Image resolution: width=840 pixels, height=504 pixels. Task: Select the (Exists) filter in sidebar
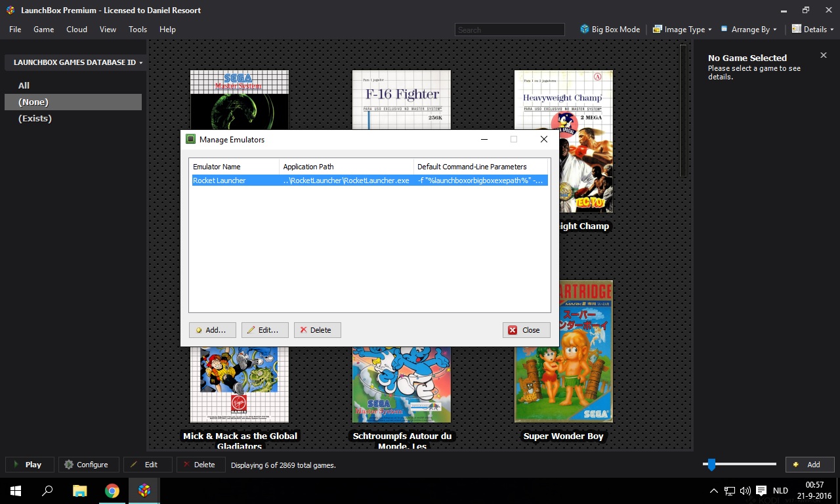35,118
